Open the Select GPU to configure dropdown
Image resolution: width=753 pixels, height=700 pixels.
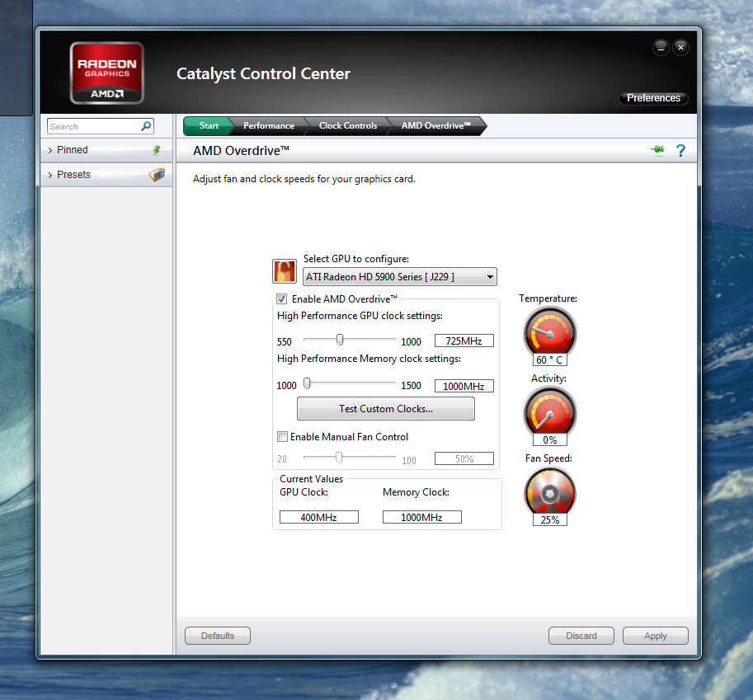coord(399,276)
